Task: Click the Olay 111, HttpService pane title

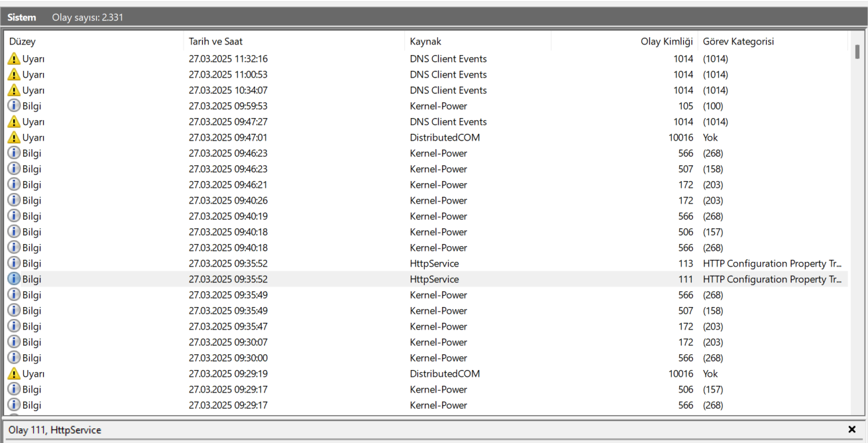Action: [x=55, y=430]
